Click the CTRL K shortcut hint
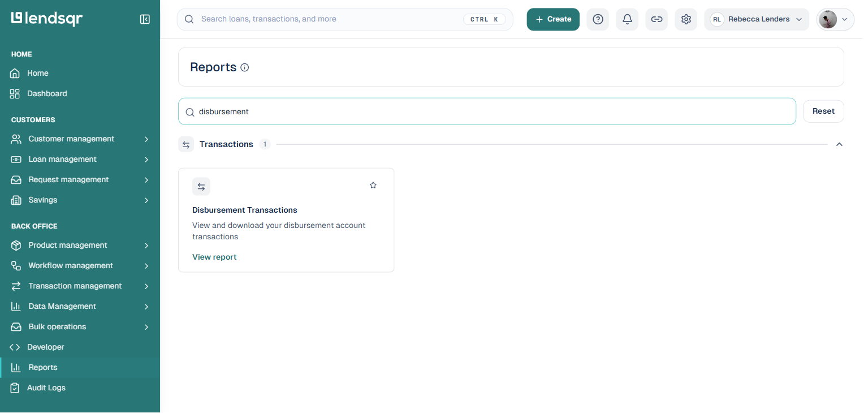 point(485,19)
